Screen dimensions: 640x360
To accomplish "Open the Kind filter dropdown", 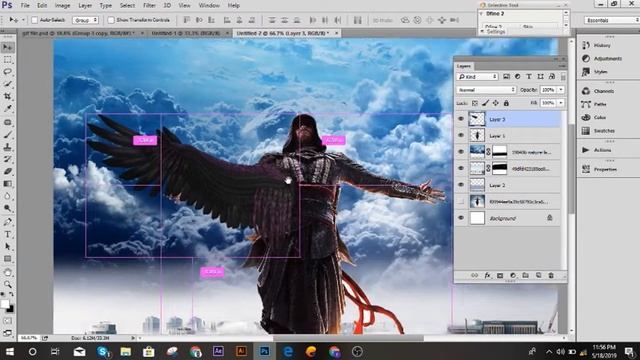I will 477,76.
